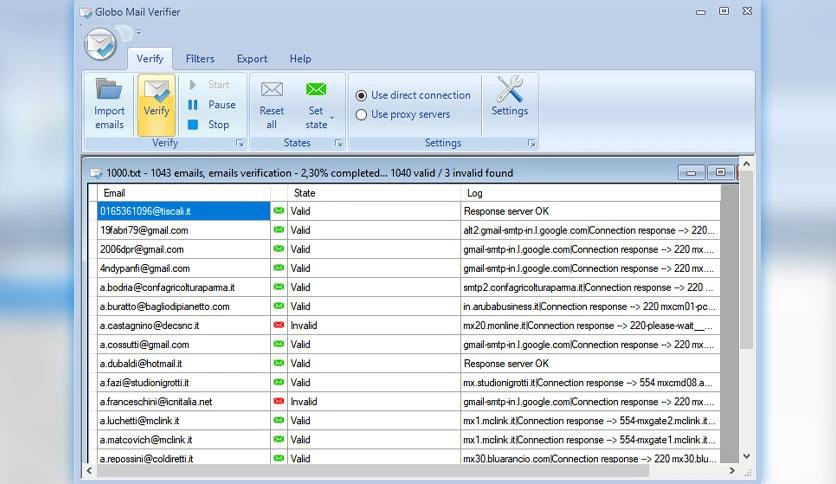Click the green valid icon for 19fabri79@gmail.com
The image size is (836, 484).
[278, 230]
